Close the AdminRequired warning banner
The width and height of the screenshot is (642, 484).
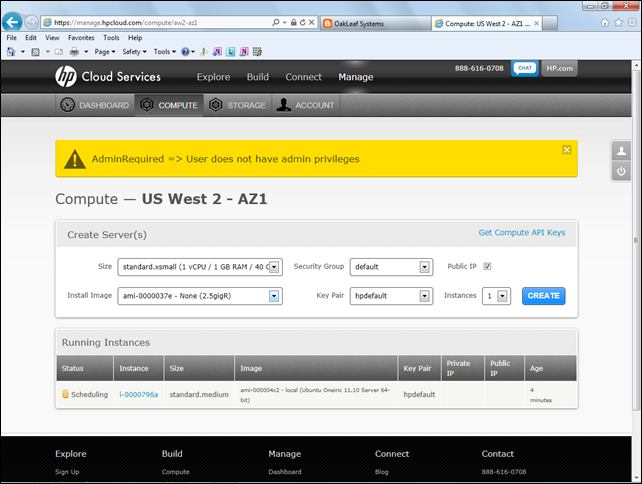click(567, 149)
